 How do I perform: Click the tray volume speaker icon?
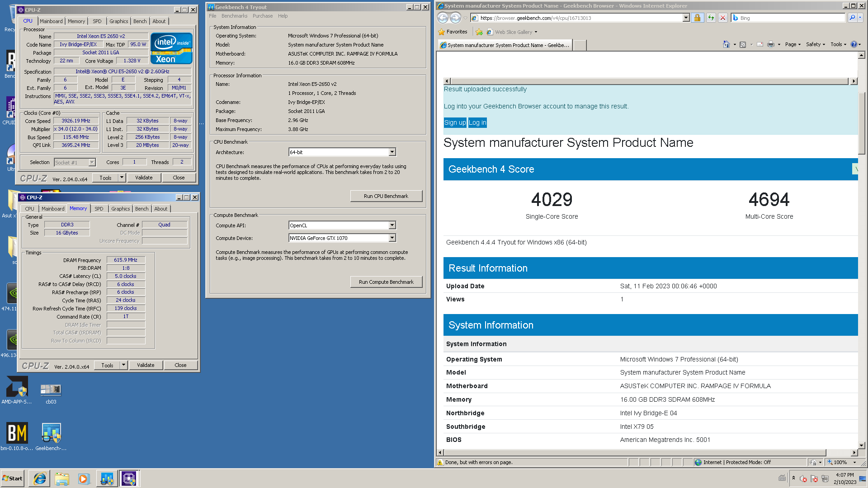click(x=803, y=479)
